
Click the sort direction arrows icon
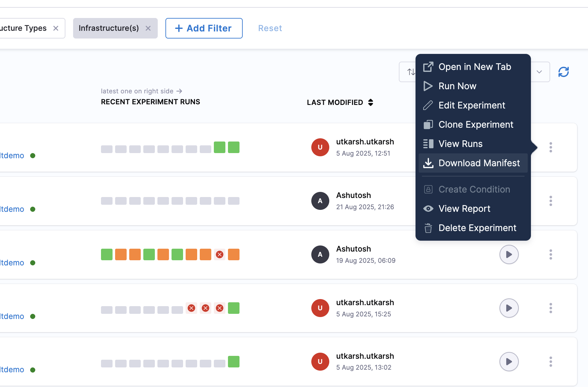tap(410, 72)
